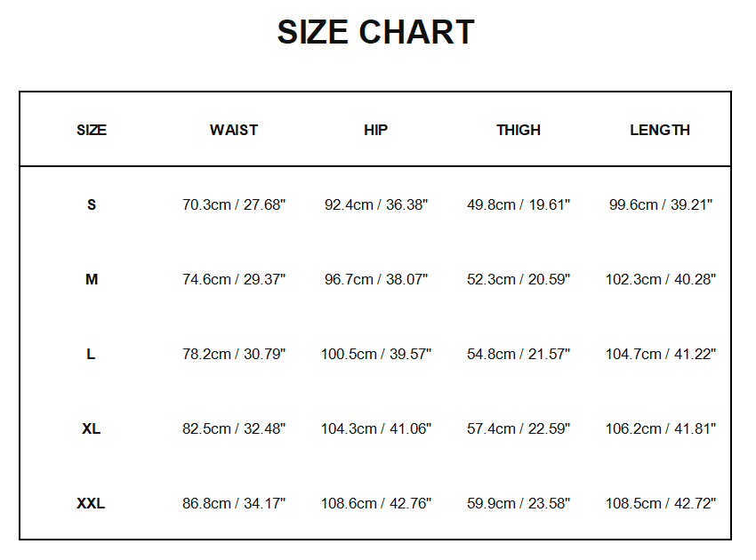Select the WAIST column header

click(x=234, y=130)
